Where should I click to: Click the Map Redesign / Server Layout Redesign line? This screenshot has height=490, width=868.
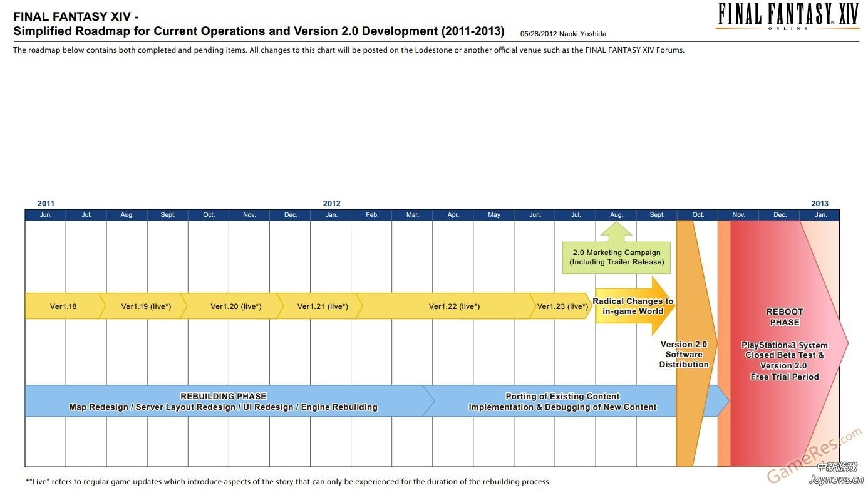click(224, 407)
